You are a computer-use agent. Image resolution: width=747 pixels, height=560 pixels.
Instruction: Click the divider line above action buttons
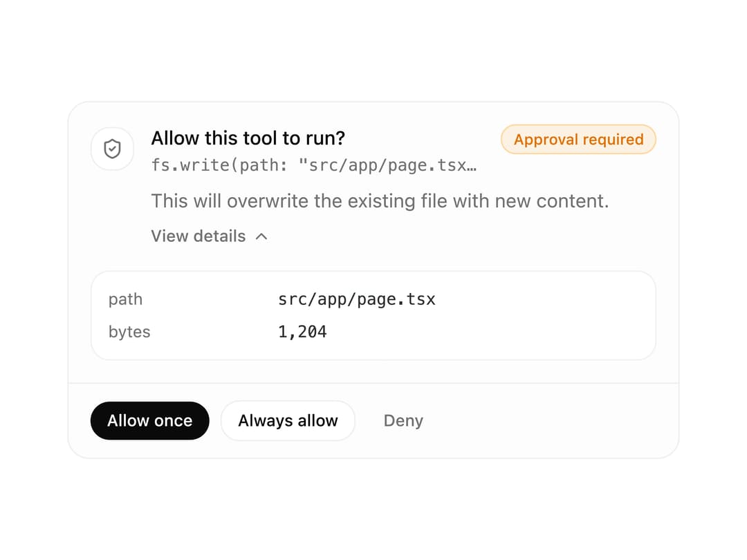(x=373, y=383)
